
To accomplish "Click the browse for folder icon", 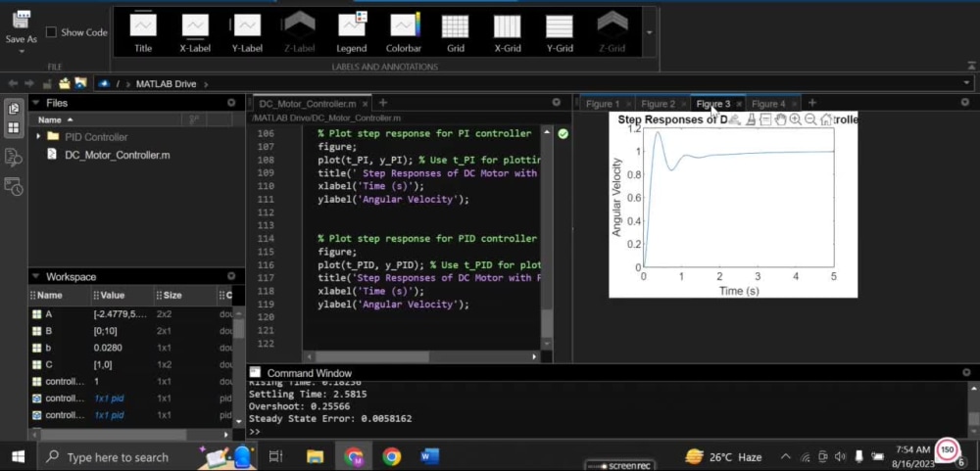I will (x=65, y=83).
